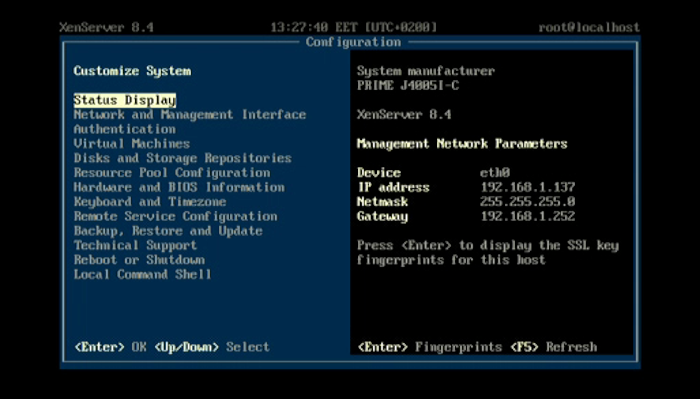Click the PRIME J4005I-C model text

[x=408, y=86]
